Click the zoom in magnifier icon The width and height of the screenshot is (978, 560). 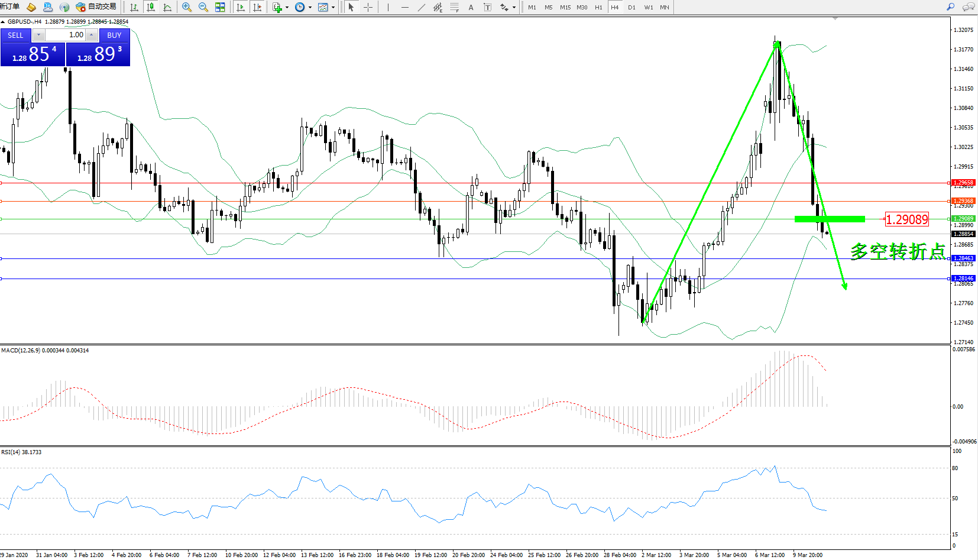click(x=187, y=7)
